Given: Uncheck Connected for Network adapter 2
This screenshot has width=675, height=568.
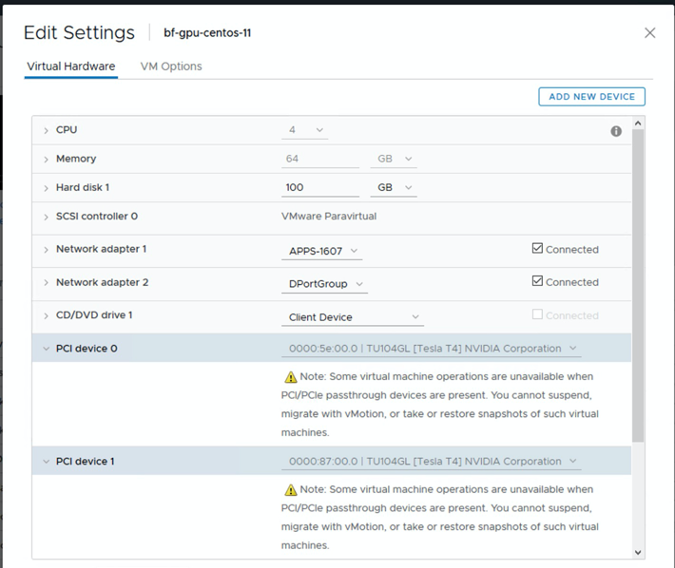Looking at the screenshot, I should coord(538,282).
